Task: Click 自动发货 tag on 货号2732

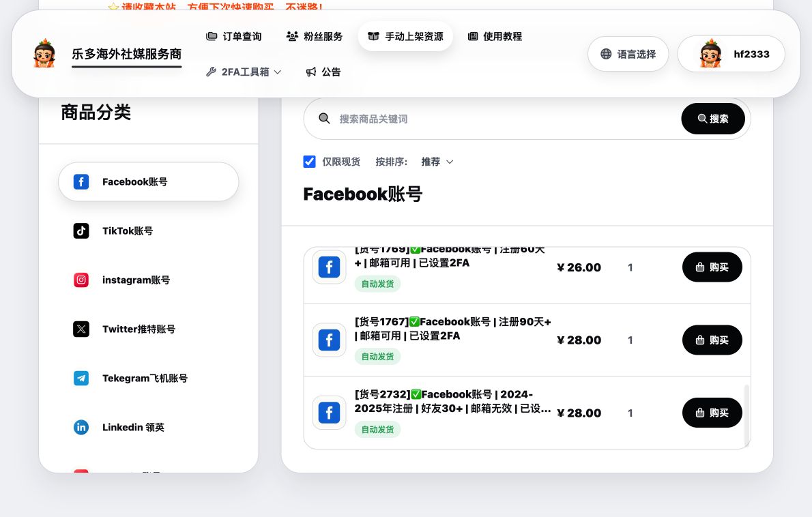Action: click(x=377, y=430)
